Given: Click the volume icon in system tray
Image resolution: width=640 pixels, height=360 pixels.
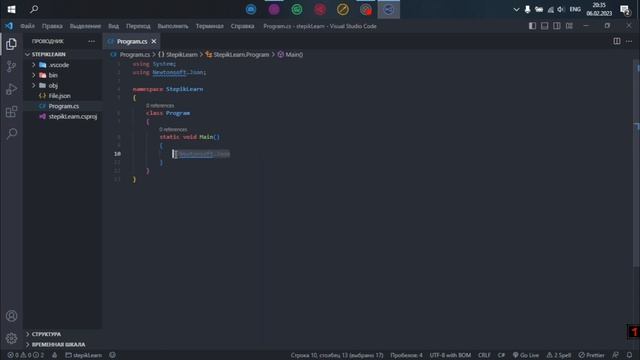Looking at the screenshot, I should pyautogui.click(x=561, y=9).
